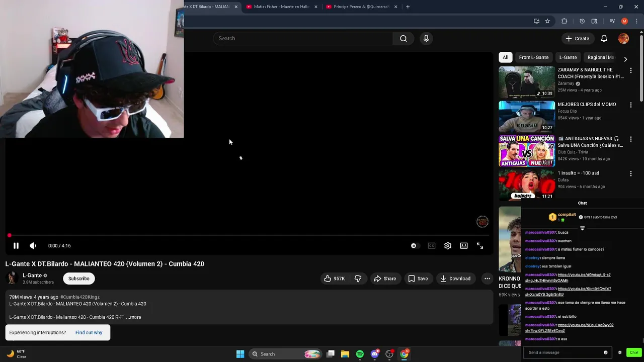Expand the gift leaderboard in chat
Viewport: 644px width, 362px height.
[x=582, y=228]
